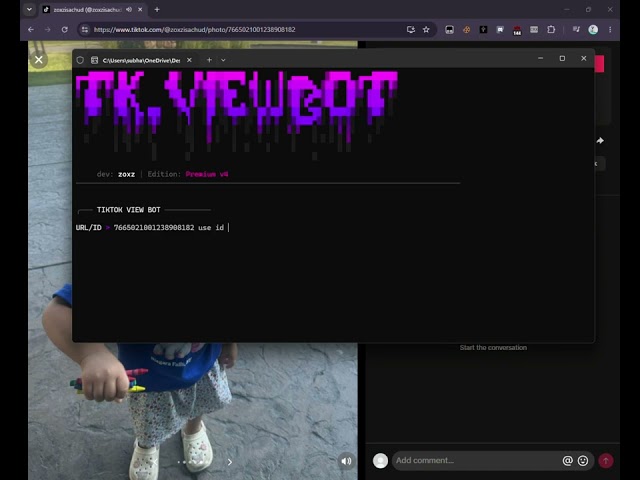
Task: Go to the next photo with right chevron
Action: [230, 462]
